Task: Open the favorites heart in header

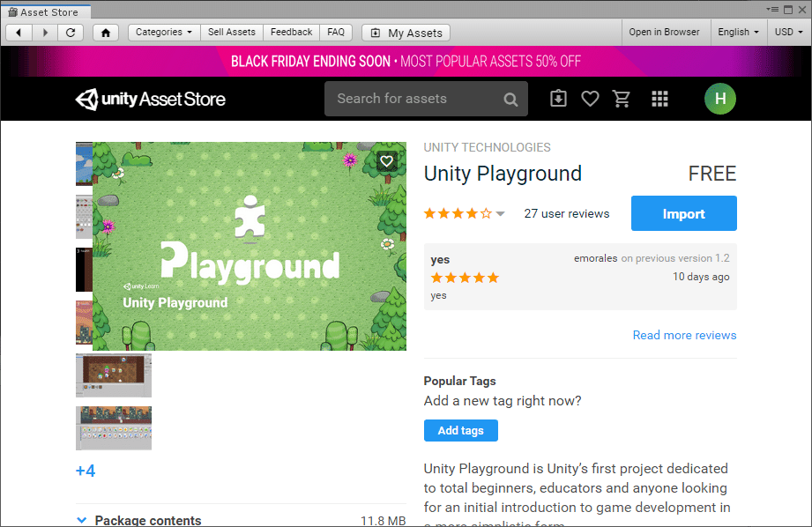Action: [590, 99]
